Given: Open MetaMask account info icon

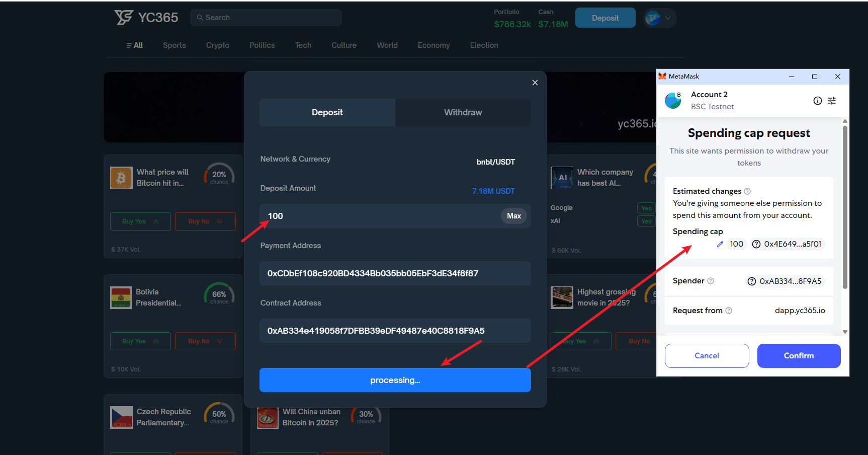Looking at the screenshot, I should click(818, 101).
